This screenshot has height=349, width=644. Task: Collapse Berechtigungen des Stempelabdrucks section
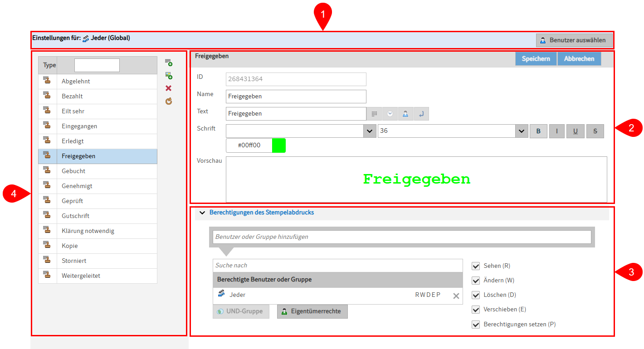point(202,213)
